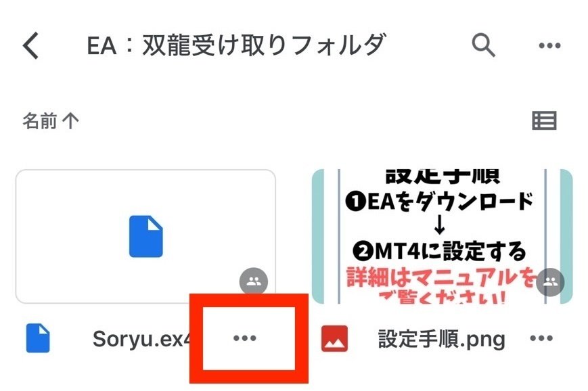Click ❶EAをダウンロード line in image preview
The height and width of the screenshot is (391, 588).
click(440, 202)
